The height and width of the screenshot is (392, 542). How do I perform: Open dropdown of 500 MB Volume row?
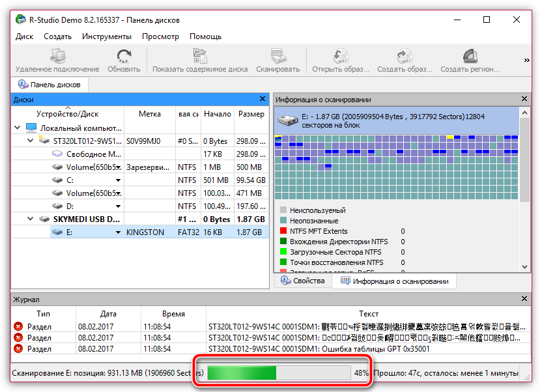[119, 167]
